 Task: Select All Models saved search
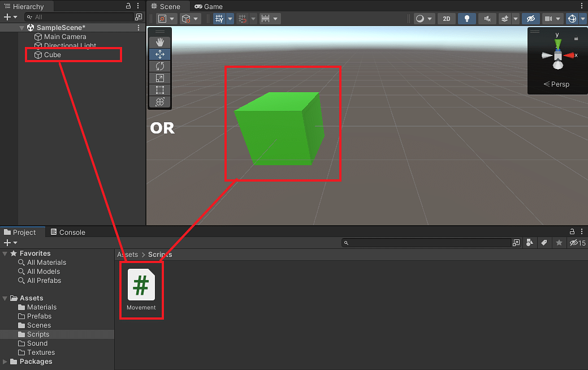tap(40, 272)
